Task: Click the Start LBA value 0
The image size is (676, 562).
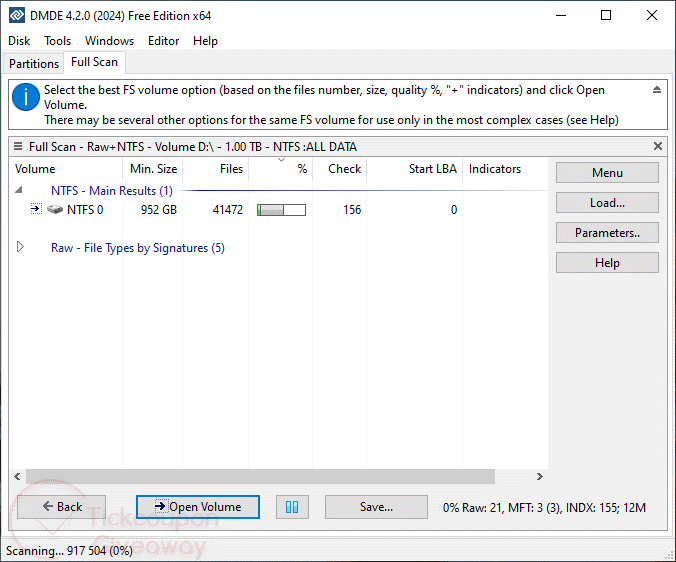Action: pyautogui.click(x=454, y=210)
